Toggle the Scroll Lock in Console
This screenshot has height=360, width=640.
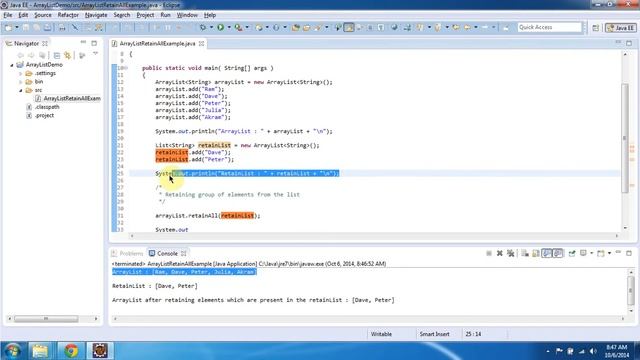pyautogui.click(x=536, y=253)
